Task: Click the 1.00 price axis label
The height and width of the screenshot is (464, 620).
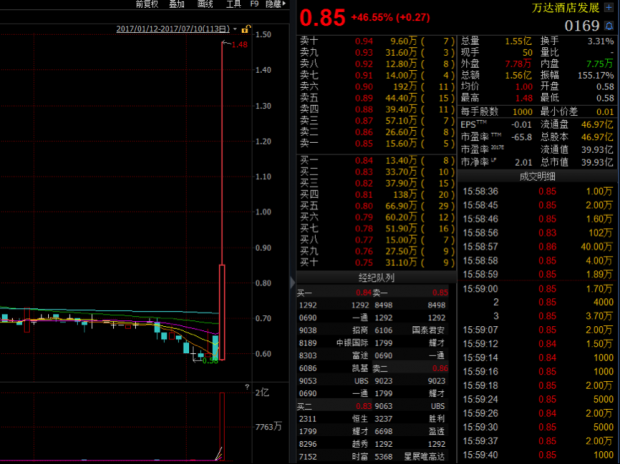Action: [x=263, y=212]
